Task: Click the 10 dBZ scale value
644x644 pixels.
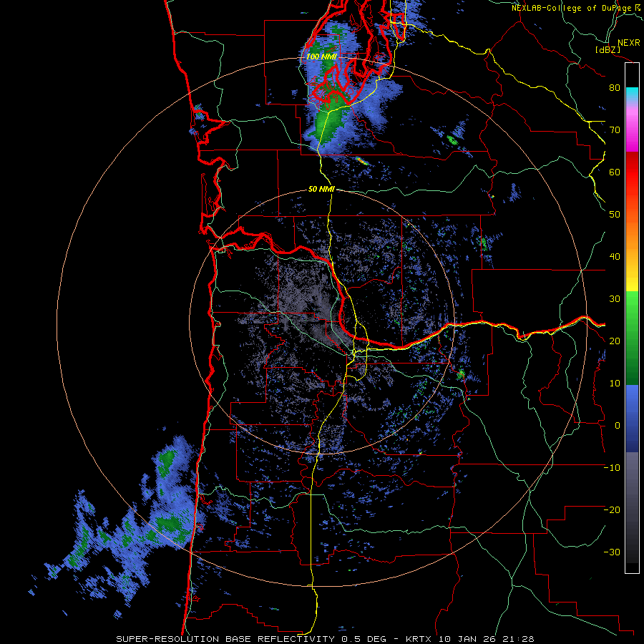Action: click(615, 384)
